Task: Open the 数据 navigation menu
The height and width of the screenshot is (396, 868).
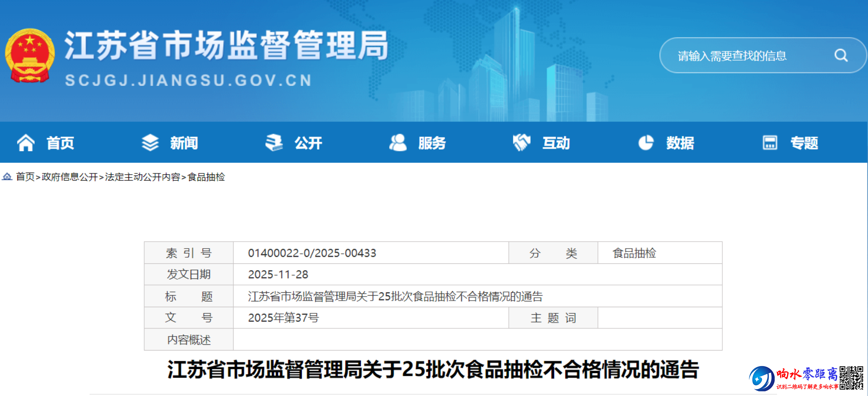Action: (x=680, y=143)
